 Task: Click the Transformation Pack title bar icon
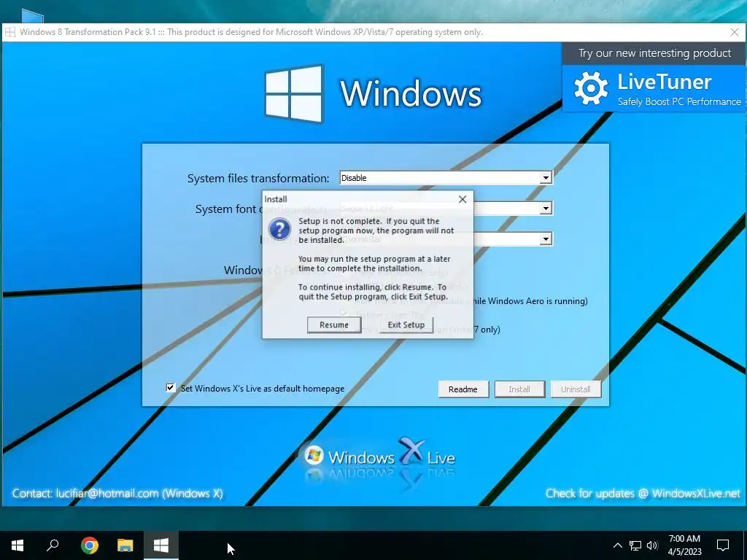pyautogui.click(x=10, y=32)
